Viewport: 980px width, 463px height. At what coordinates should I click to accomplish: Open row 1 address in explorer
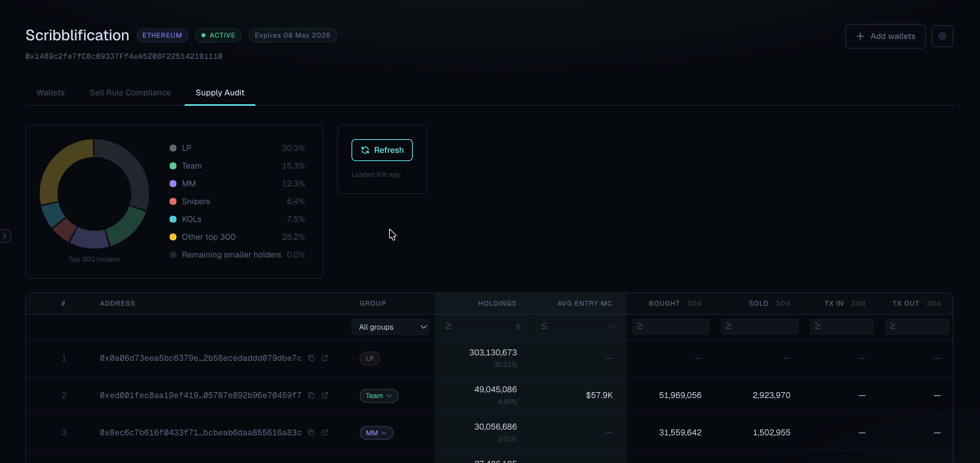[325, 358]
